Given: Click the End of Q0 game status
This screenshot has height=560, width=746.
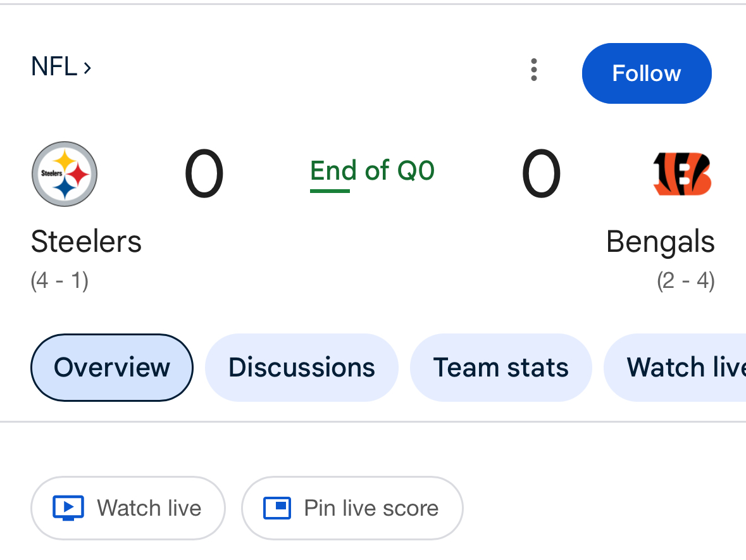Looking at the screenshot, I should [372, 171].
